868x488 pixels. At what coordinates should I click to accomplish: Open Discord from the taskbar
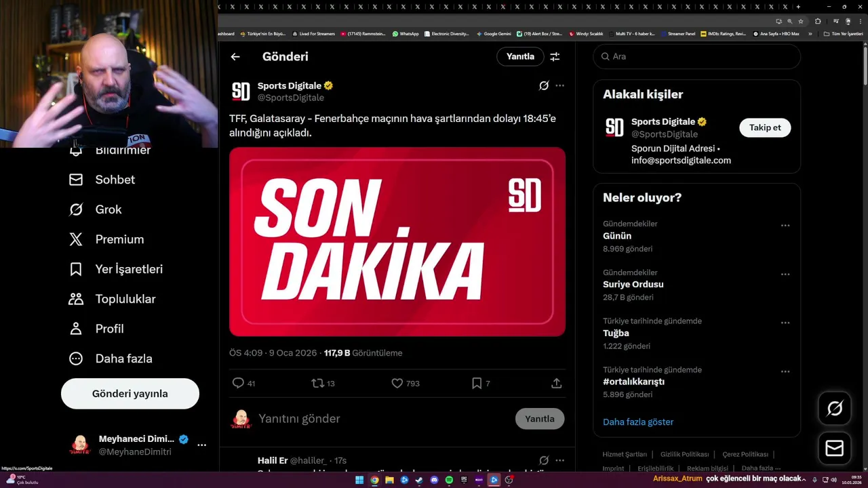434,480
